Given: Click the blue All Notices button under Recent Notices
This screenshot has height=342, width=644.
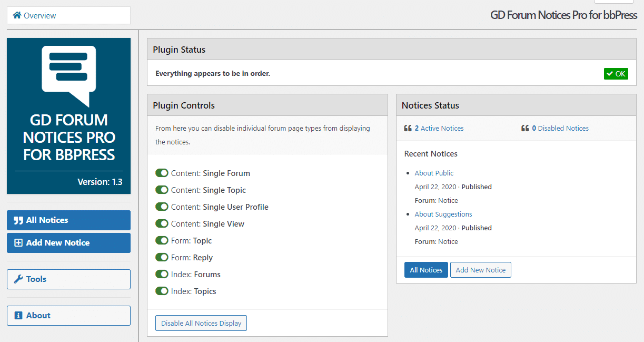Looking at the screenshot, I should (426, 270).
